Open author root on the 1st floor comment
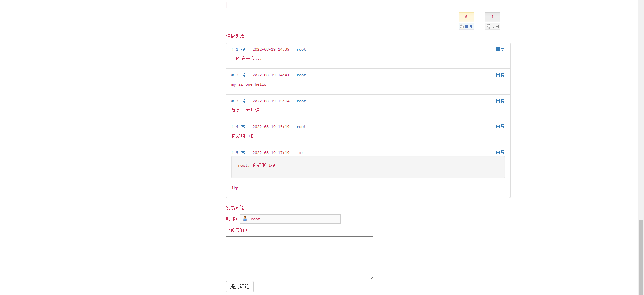The width and height of the screenshot is (644, 295). click(x=301, y=50)
